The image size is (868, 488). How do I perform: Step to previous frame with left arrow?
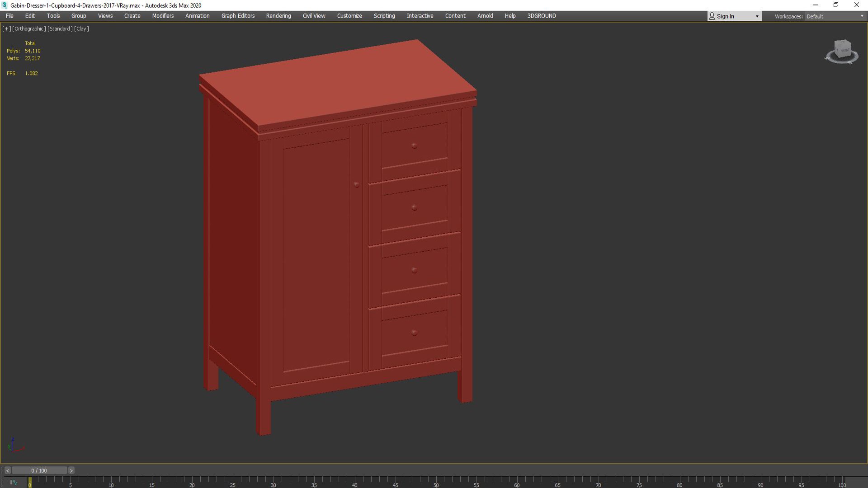click(x=7, y=470)
